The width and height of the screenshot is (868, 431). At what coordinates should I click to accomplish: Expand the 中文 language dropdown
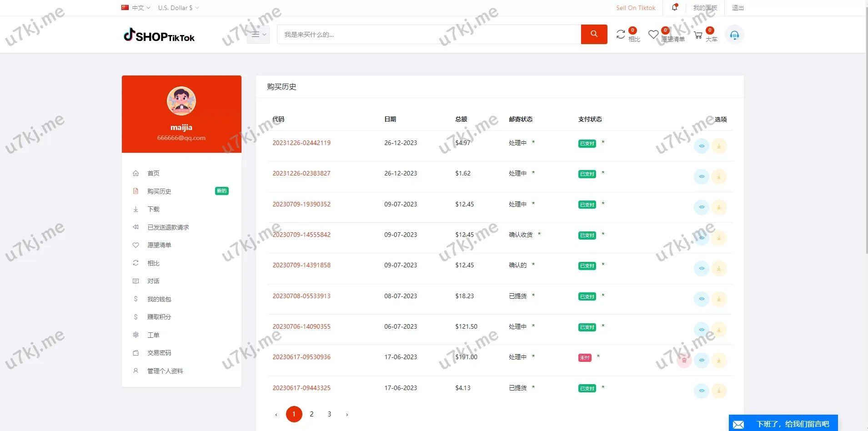coord(136,8)
